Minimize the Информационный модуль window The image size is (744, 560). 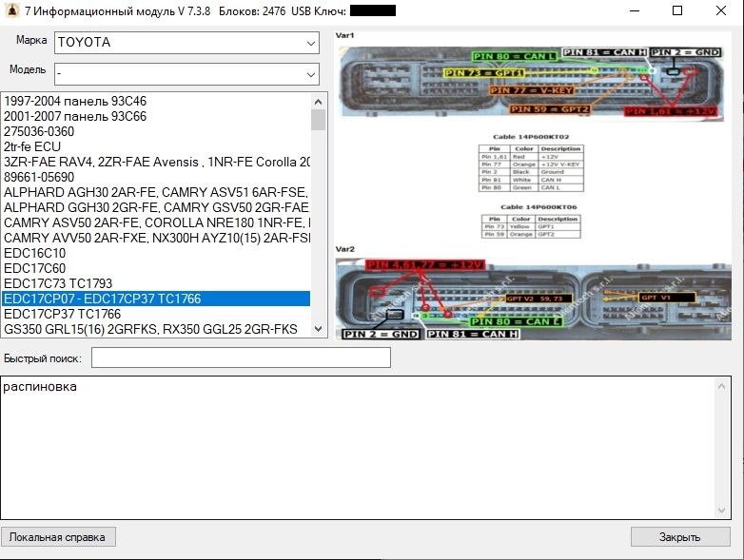click(635, 10)
